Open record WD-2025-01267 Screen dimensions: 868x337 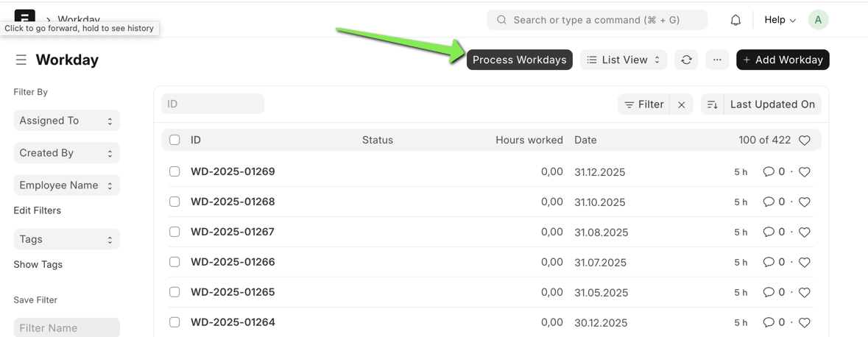[x=233, y=232]
